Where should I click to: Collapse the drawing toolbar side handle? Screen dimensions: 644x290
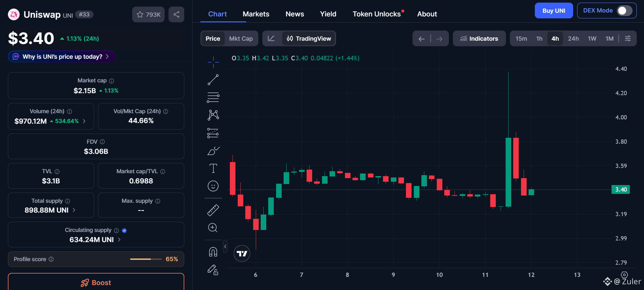click(225, 246)
